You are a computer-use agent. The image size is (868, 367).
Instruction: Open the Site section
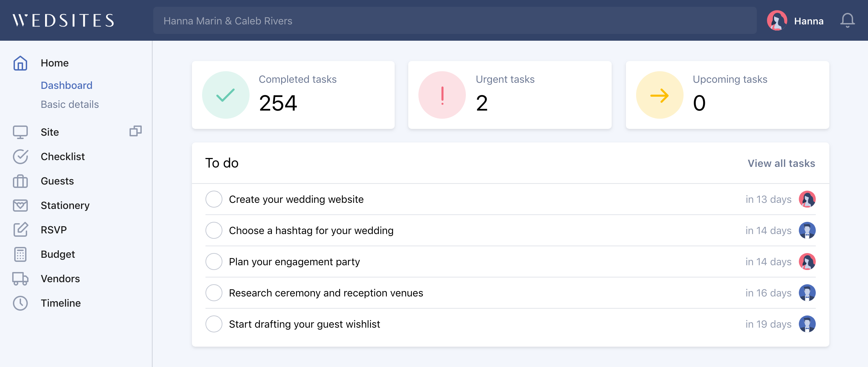(50, 132)
